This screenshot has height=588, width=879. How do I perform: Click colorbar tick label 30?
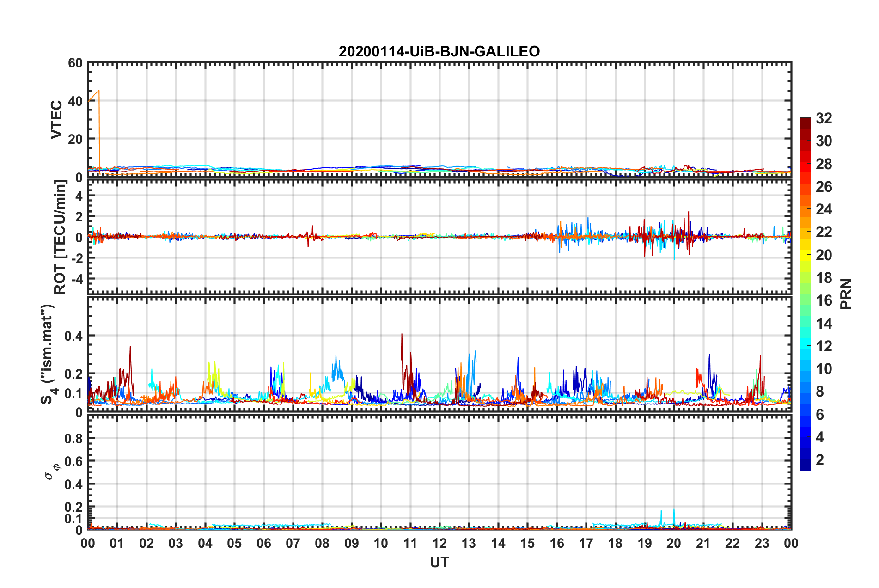click(x=824, y=141)
